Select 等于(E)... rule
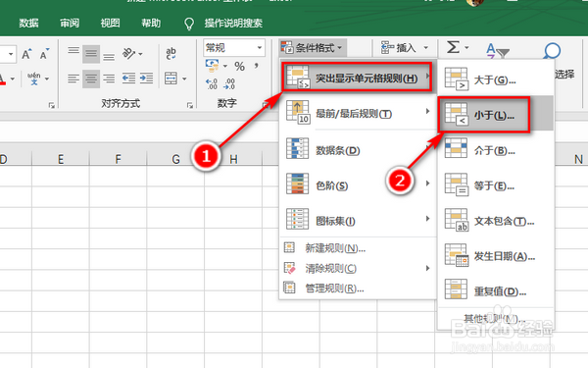Viewport: 588px width, 368px height. [x=496, y=185]
